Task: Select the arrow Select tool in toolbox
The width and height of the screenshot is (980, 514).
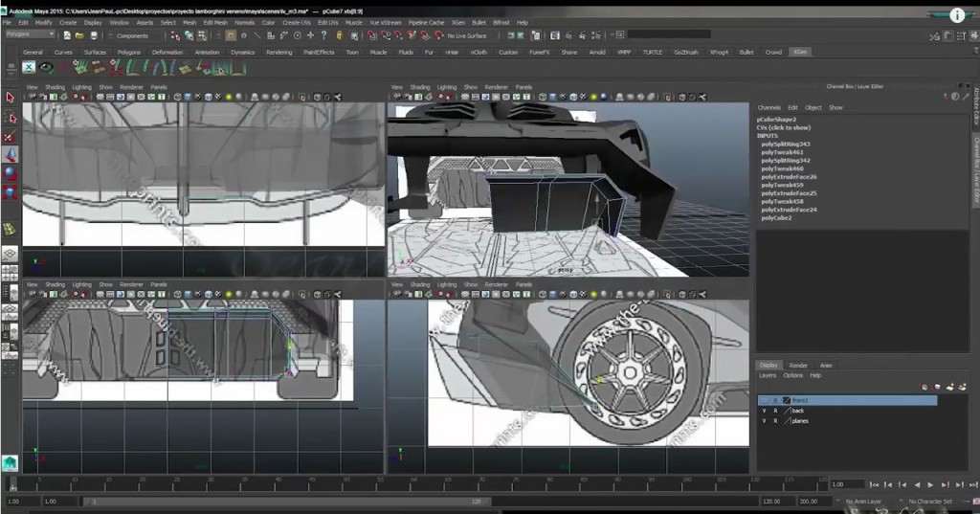Action: point(11,98)
